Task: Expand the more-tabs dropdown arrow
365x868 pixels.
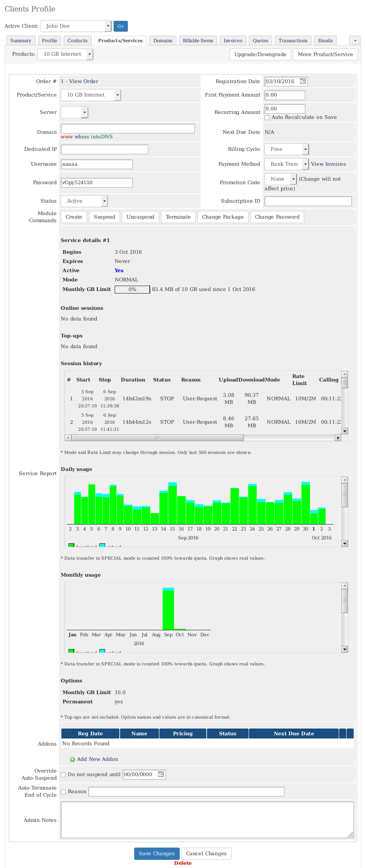Action: 355,40
